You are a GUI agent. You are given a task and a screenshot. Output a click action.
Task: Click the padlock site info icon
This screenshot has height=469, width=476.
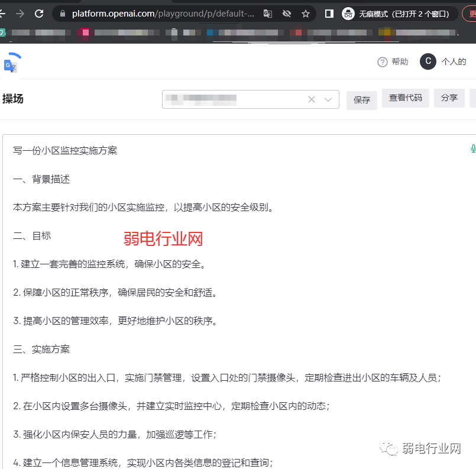pyautogui.click(x=63, y=13)
